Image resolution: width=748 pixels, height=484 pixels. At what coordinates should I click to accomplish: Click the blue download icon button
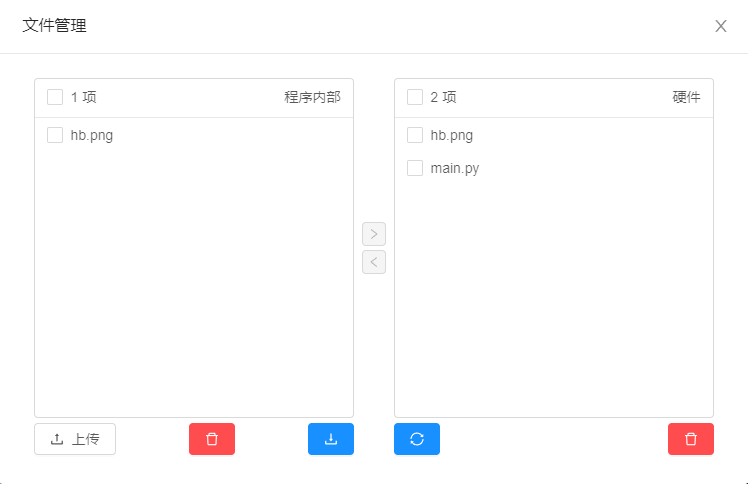(x=331, y=439)
